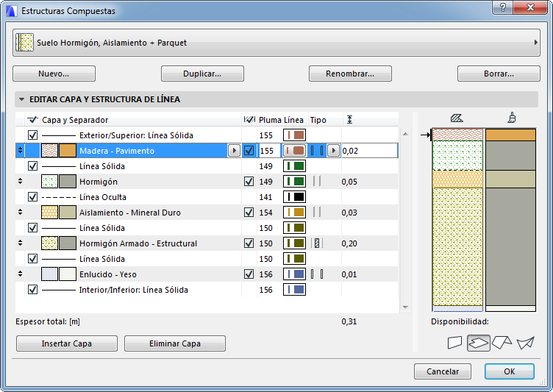The height and width of the screenshot is (392, 553).
Task: Click the thickness field showing 0,02
Action: coord(369,151)
